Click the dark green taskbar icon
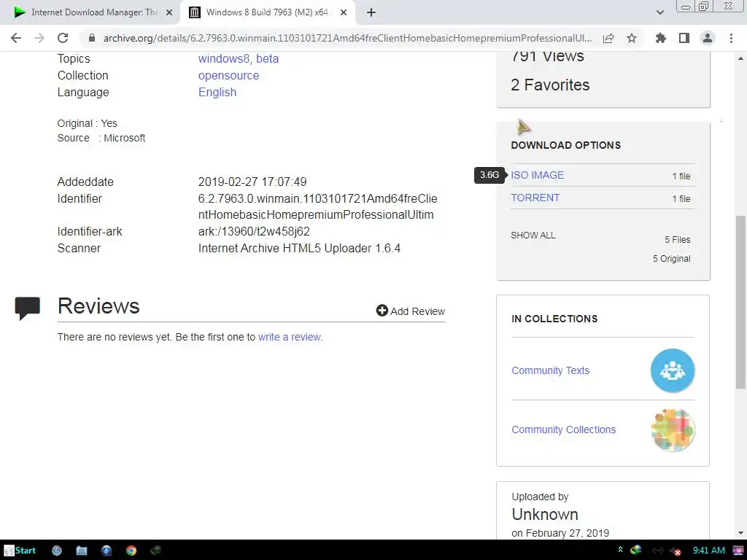 (x=155, y=551)
